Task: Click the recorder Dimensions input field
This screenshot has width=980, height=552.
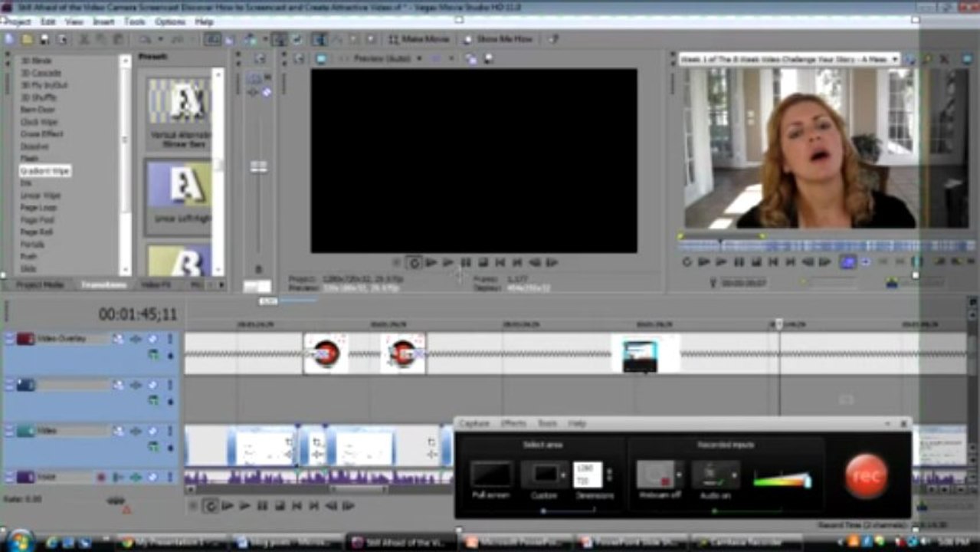Action: click(587, 475)
